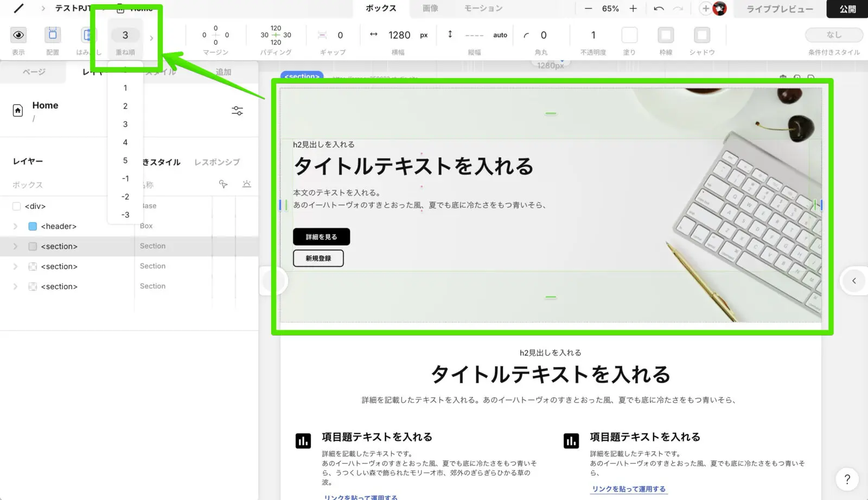Switch to the ページ tab in the left panel
The height and width of the screenshot is (500, 868).
[34, 72]
